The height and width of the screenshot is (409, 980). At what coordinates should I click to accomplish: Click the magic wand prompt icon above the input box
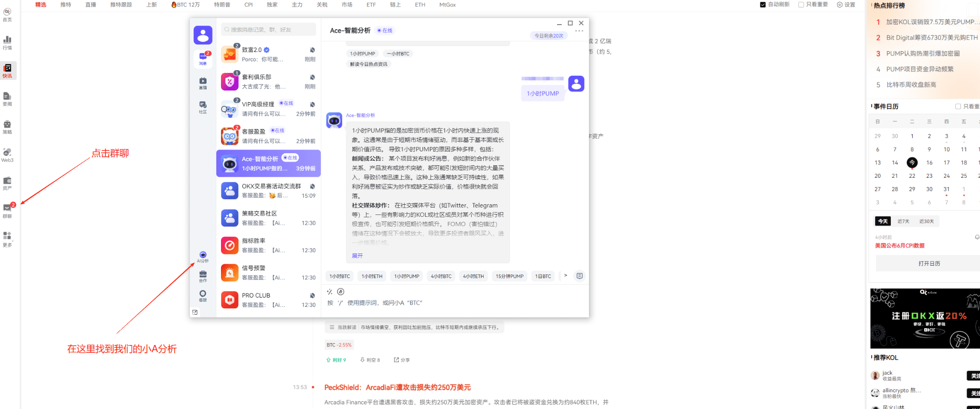330,292
